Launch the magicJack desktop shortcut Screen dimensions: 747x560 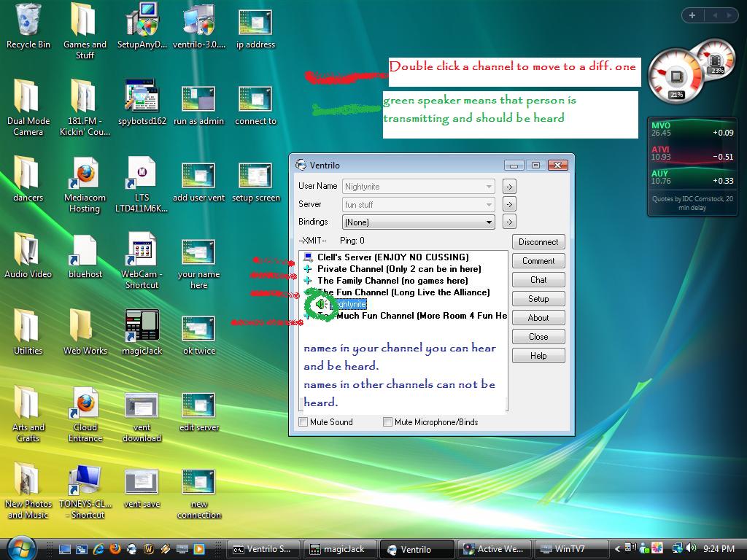point(142,332)
